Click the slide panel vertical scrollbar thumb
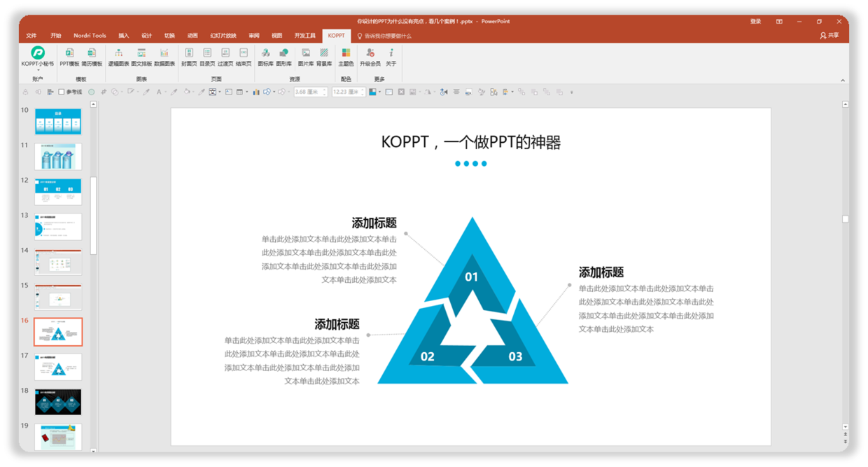This screenshot has width=868, height=467. pyautogui.click(x=94, y=217)
